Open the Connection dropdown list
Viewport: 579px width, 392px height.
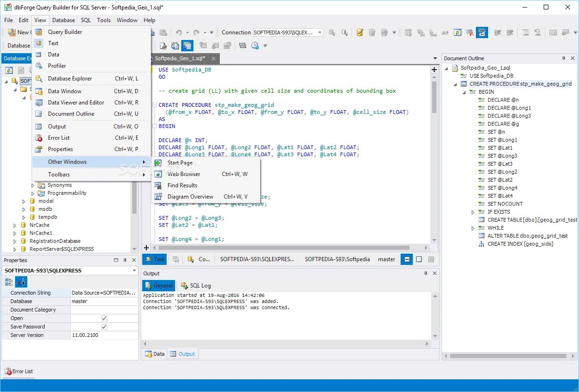pos(320,32)
